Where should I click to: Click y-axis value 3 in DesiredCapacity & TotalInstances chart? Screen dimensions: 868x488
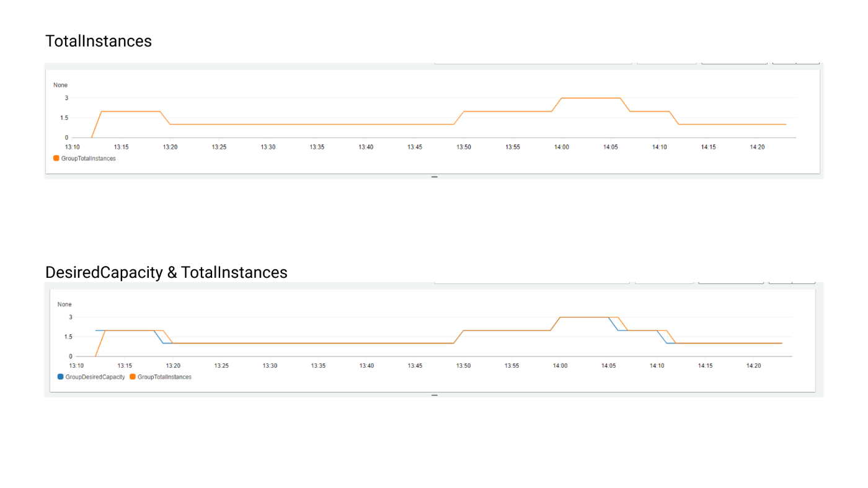click(71, 317)
